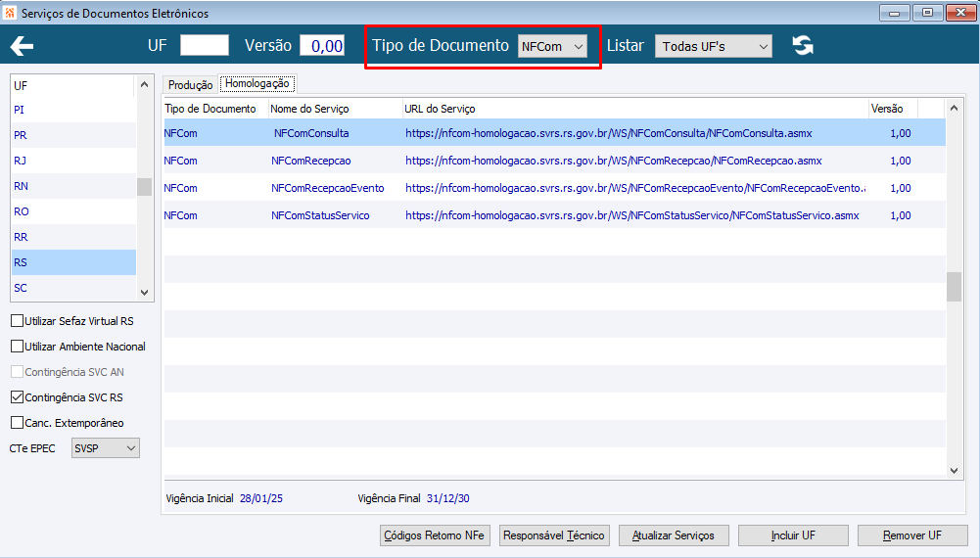Toggle Canc. Extemporâneo checkbox

18,423
